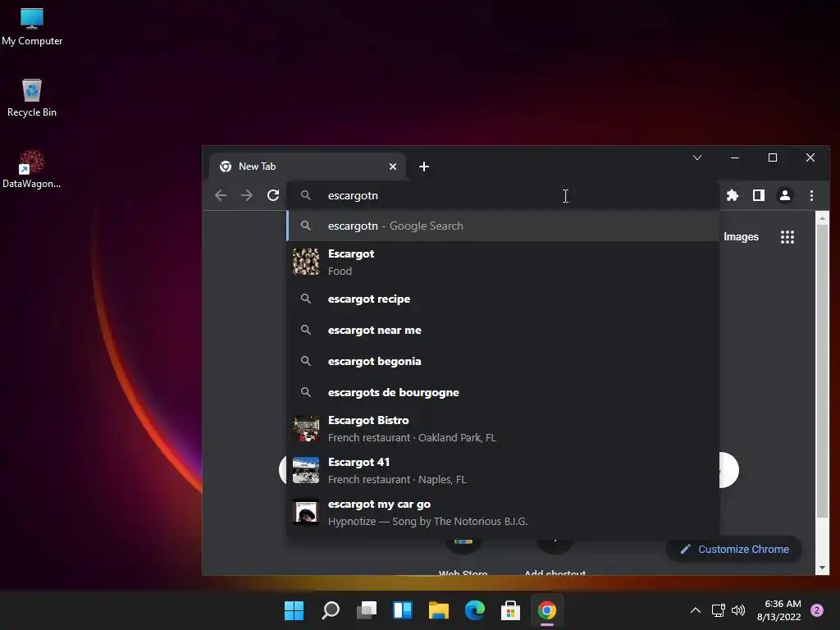840x630 pixels.
Task: Launch Microsoft Edge from the taskbar
Action: tap(475, 610)
